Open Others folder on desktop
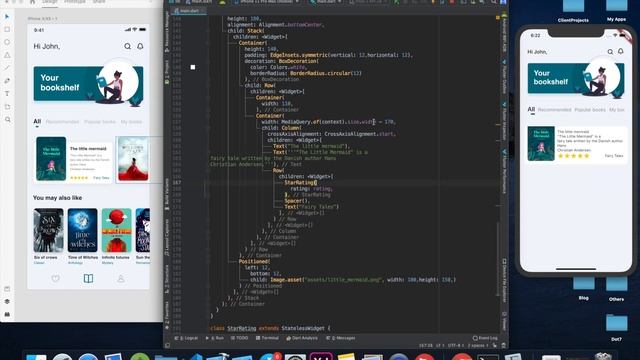Viewport: 640px width, 360px height. 616,289
